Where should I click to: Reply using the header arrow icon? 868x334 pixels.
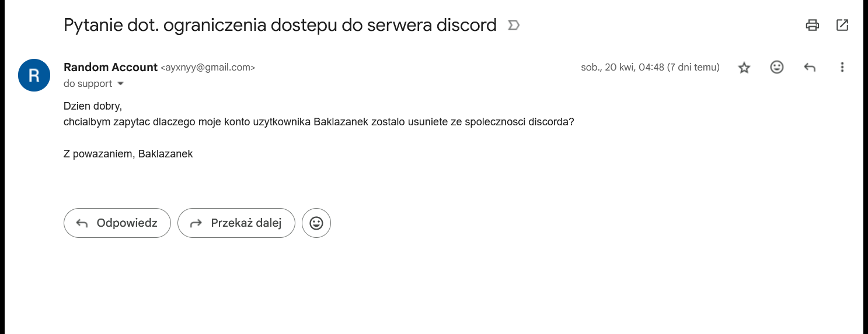[x=809, y=68]
